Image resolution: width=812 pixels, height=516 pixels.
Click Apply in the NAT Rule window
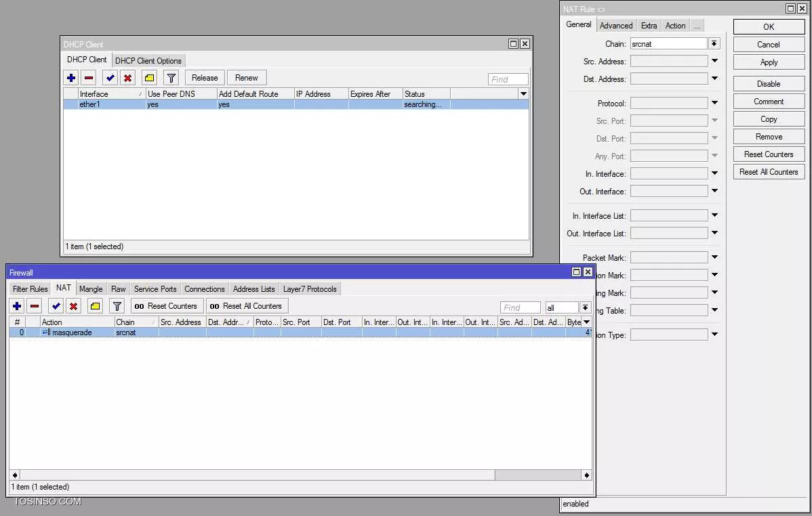(769, 62)
